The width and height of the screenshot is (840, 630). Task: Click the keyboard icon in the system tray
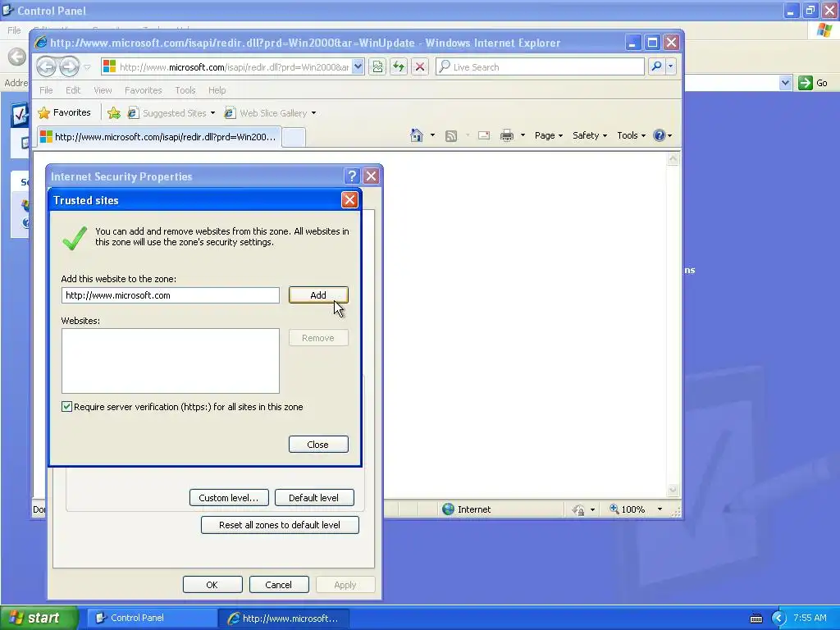756,619
